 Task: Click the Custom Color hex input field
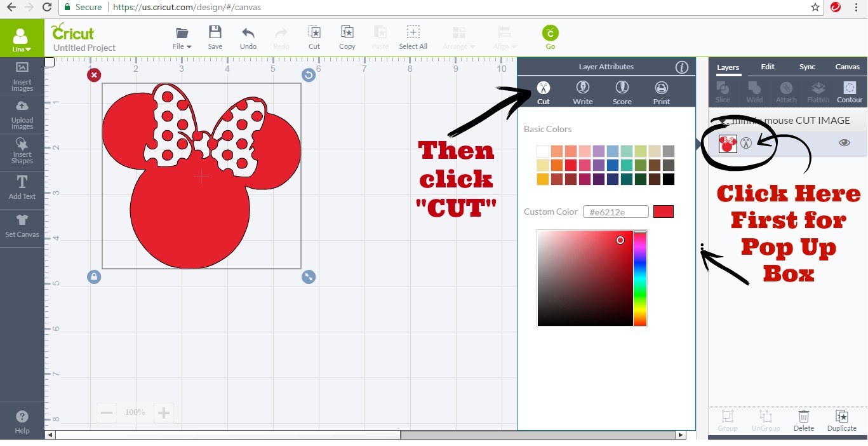[615, 212]
